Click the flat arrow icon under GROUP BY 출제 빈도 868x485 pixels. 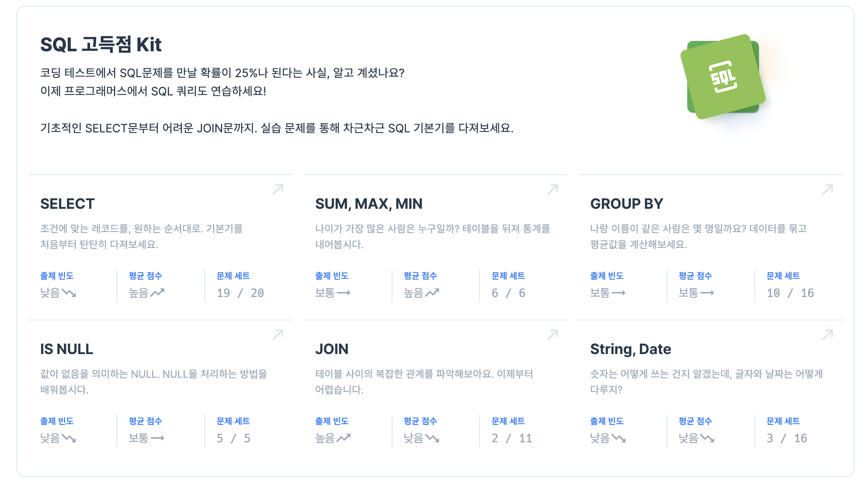pyautogui.click(x=619, y=293)
